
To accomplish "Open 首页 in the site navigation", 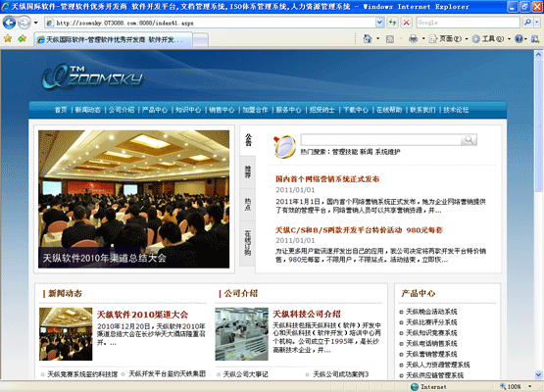I will pyautogui.click(x=61, y=110).
